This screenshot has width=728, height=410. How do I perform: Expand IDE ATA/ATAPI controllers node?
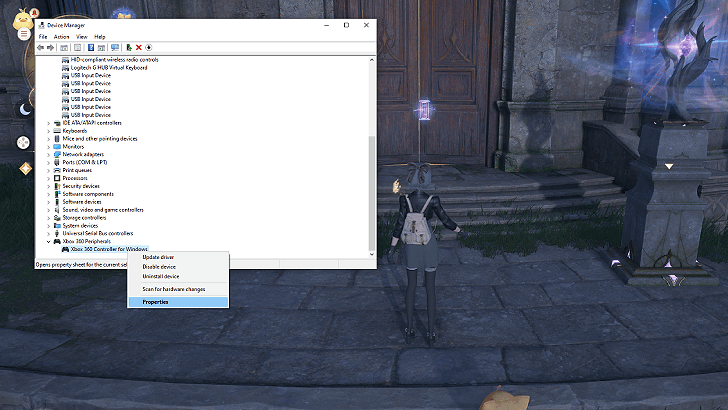[x=48, y=123]
